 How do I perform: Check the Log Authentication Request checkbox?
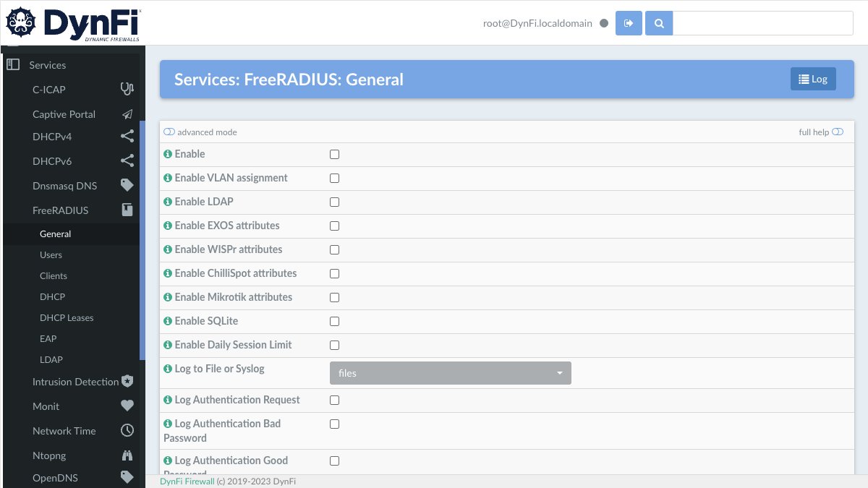click(334, 400)
